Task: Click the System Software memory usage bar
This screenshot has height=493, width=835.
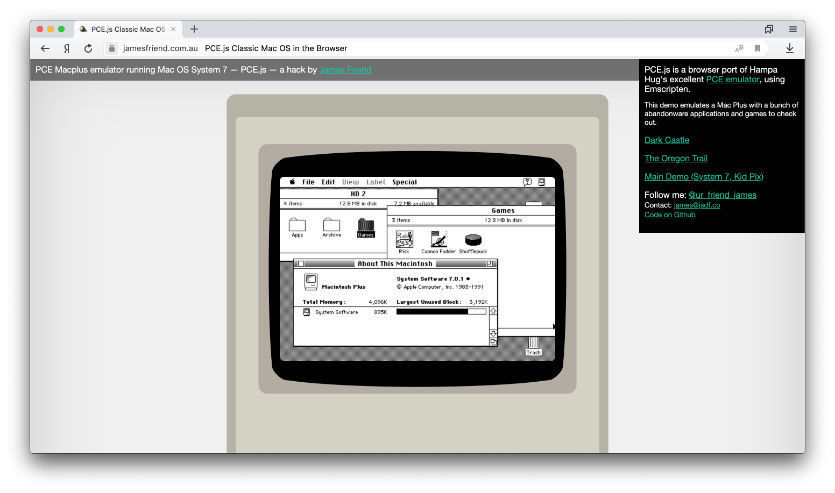Action: click(441, 312)
